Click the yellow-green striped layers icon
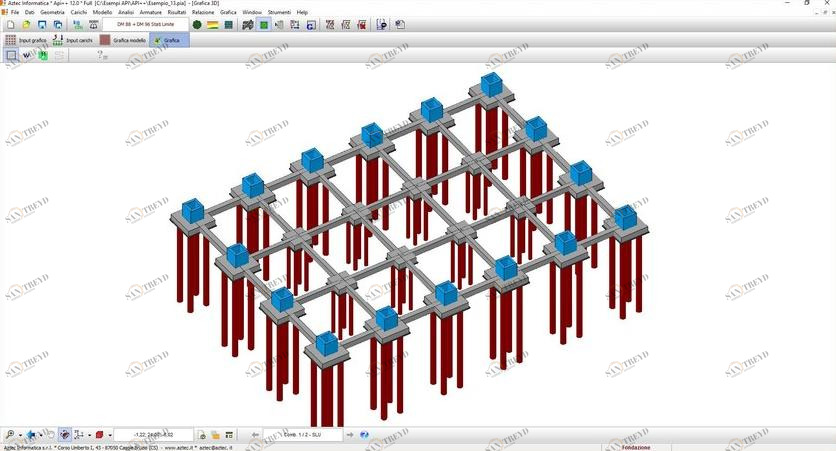Image resolution: width=836 pixels, height=451 pixels. click(213, 25)
